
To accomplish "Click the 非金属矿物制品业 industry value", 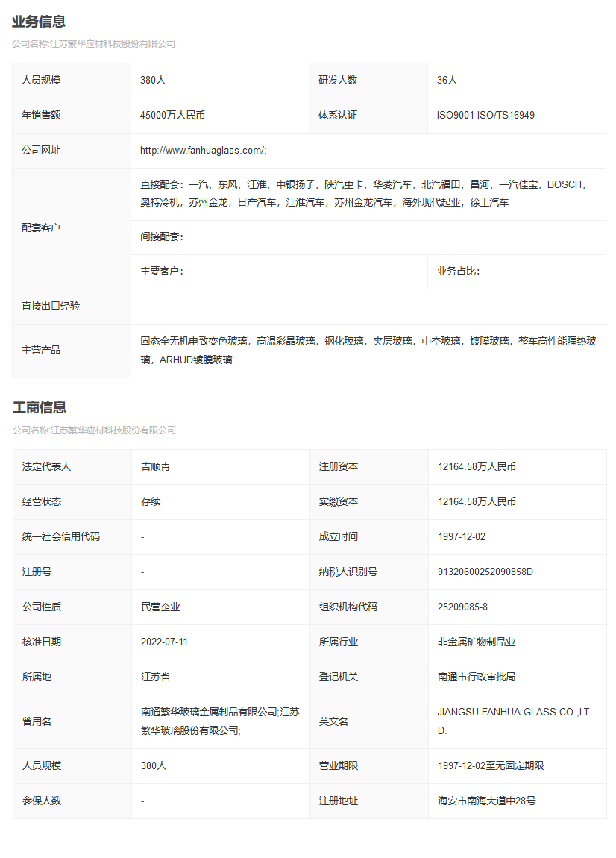I will pyautogui.click(x=477, y=642).
